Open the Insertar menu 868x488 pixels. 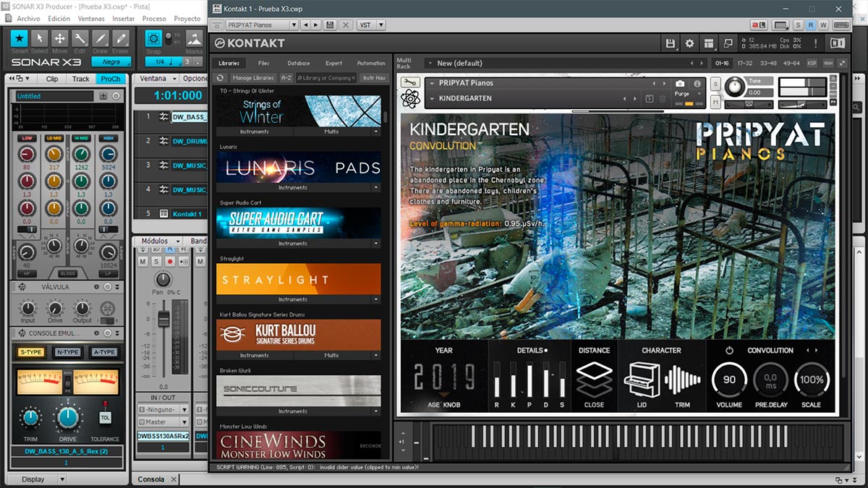[x=124, y=18]
